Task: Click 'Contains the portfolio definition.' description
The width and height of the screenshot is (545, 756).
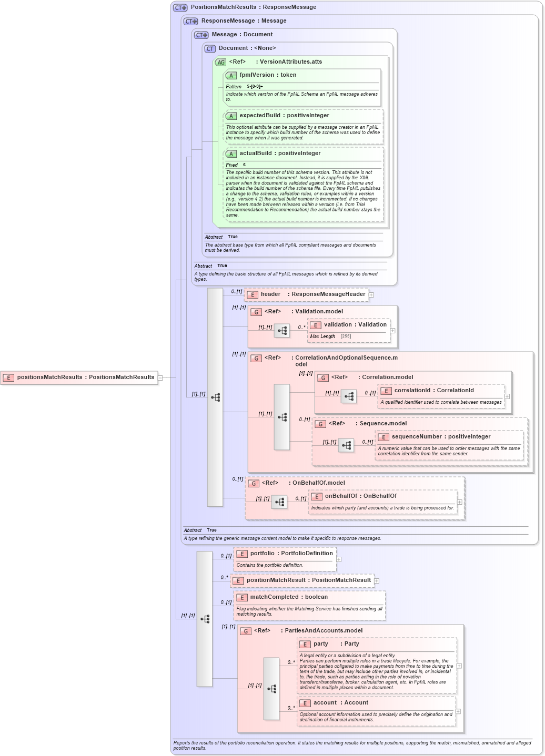Action: click(x=270, y=565)
